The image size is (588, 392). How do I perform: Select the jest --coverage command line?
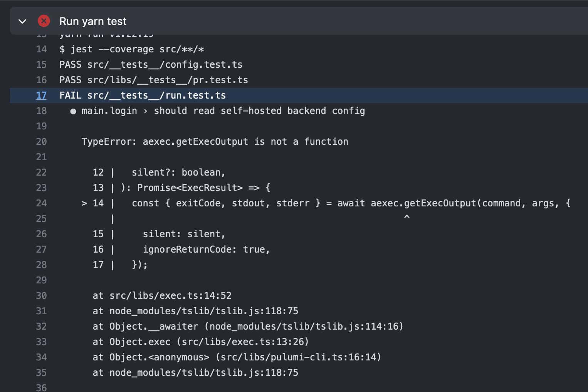tap(132, 49)
